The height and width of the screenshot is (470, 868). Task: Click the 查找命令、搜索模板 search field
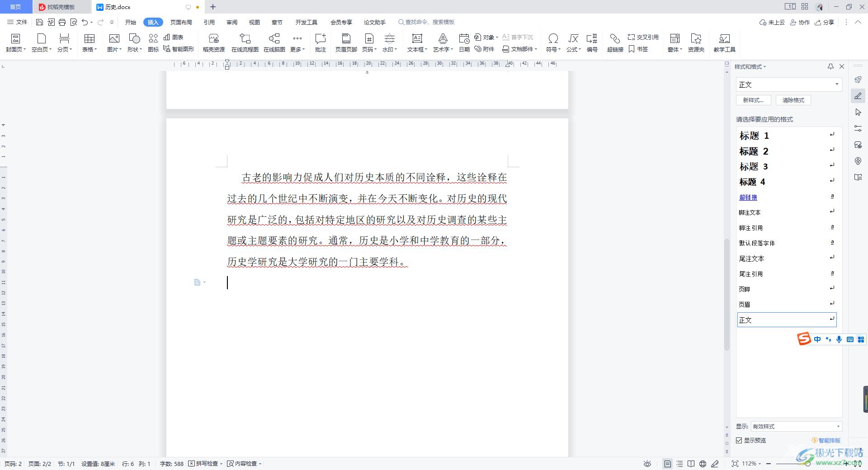[x=426, y=22]
